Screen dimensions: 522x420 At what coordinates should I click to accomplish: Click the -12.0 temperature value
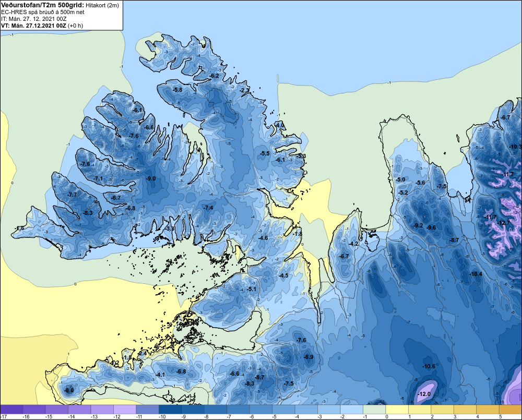coord(424,394)
